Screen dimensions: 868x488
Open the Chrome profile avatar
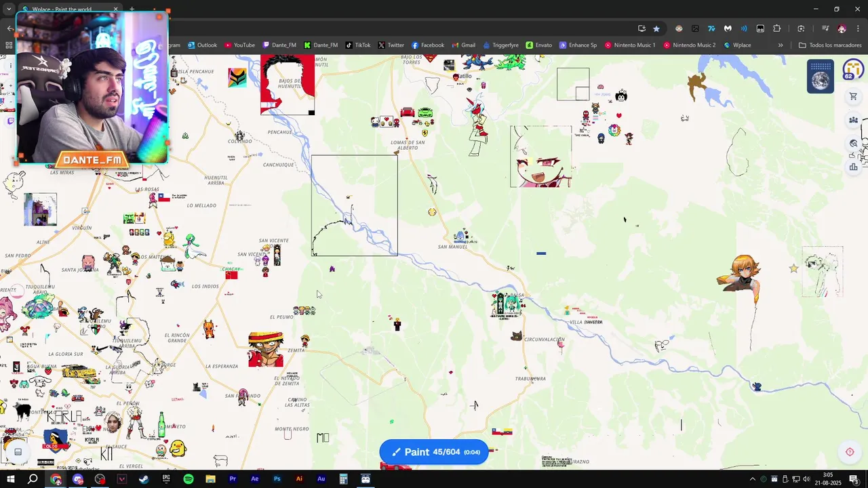(x=842, y=28)
